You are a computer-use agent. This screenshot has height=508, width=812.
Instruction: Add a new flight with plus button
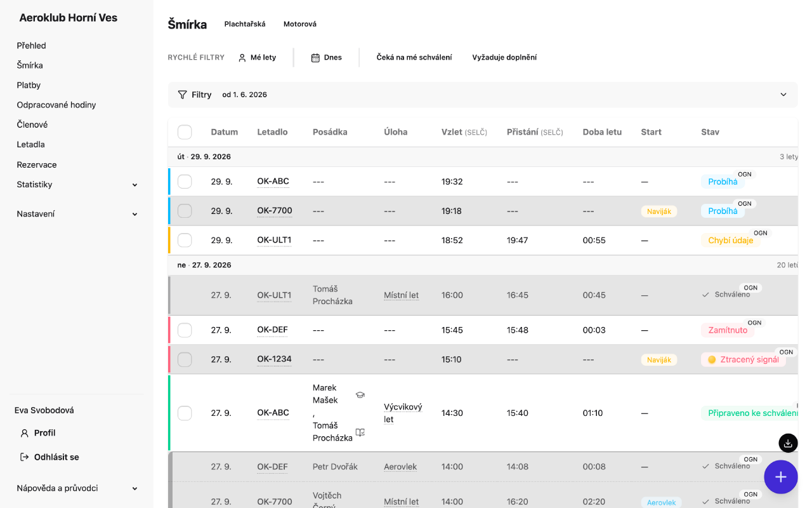tap(781, 477)
